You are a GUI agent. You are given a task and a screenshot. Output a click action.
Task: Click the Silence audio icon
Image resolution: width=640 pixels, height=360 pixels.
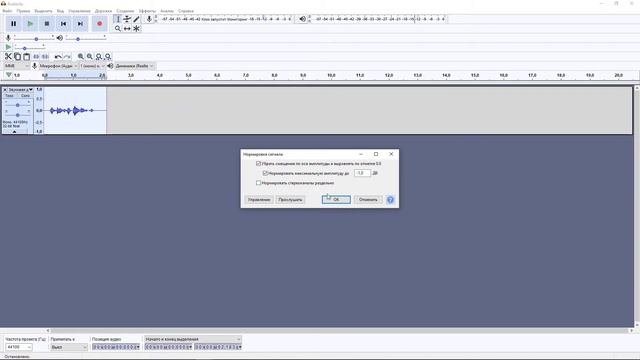coord(45,56)
